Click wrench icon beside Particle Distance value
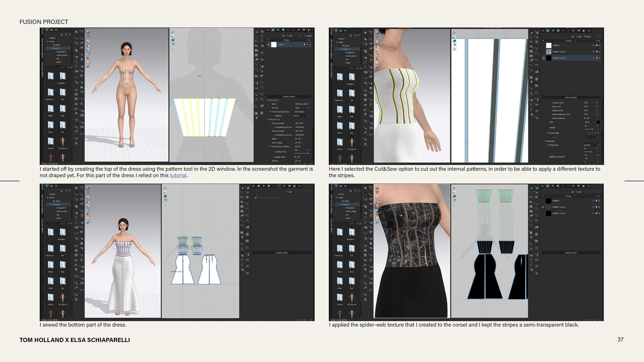The width and height of the screenshot is (644, 362). coord(597,114)
